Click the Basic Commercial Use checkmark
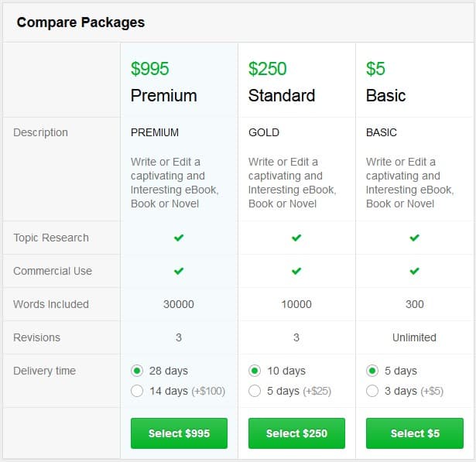Viewport: 476px width, 462px height. (x=414, y=271)
